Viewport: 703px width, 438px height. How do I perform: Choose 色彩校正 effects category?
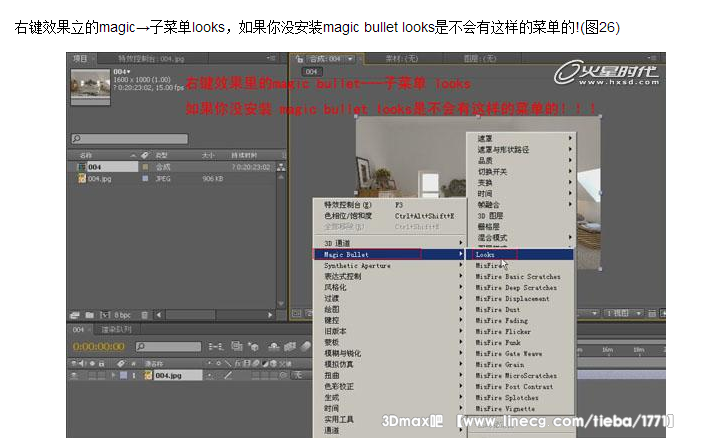click(x=389, y=386)
